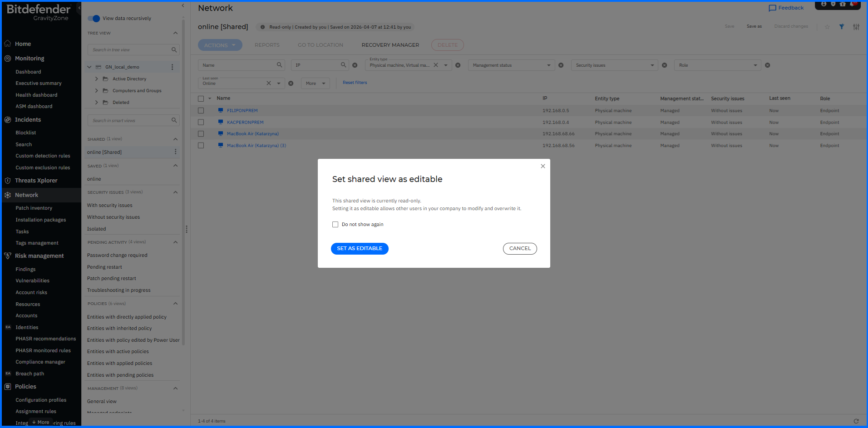Expand the Active Directory tree node

pyautogui.click(x=96, y=79)
